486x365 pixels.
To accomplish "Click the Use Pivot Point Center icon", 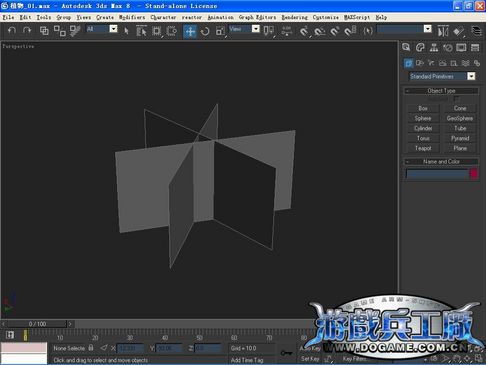I will point(268,31).
